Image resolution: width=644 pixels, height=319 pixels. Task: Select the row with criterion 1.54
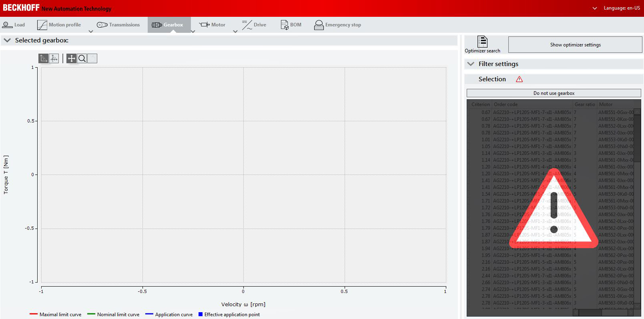click(x=551, y=194)
